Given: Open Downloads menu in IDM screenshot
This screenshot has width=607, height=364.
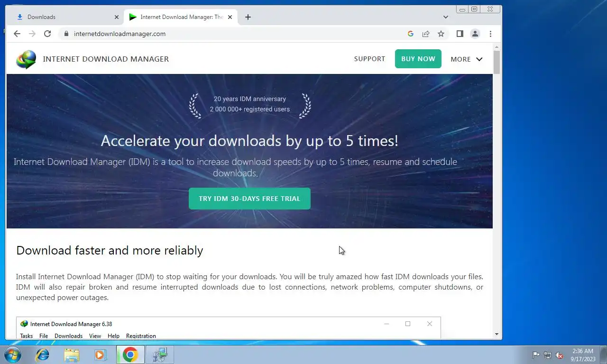Looking at the screenshot, I should tap(68, 336).
